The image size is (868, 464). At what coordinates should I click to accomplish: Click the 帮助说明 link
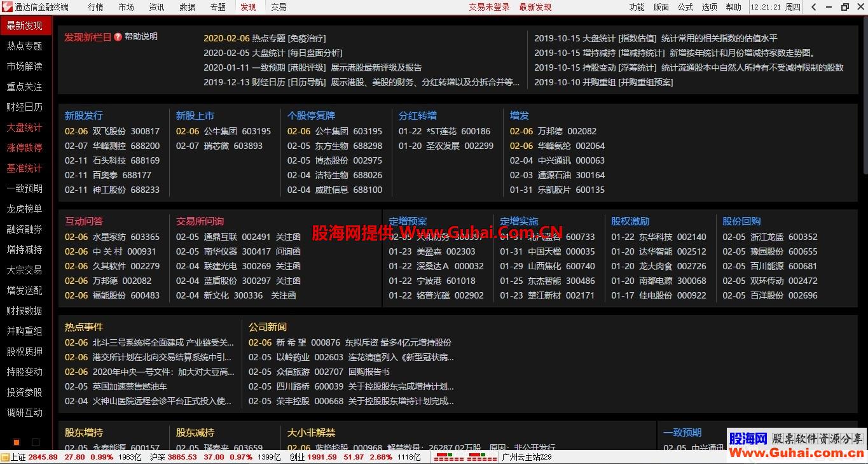tap(141, 37)
